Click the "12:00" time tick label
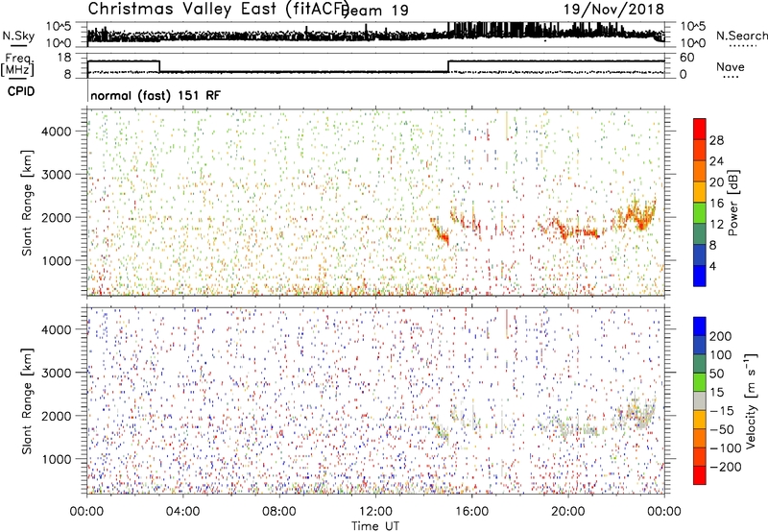768x532 pixels. pos(375,512)
